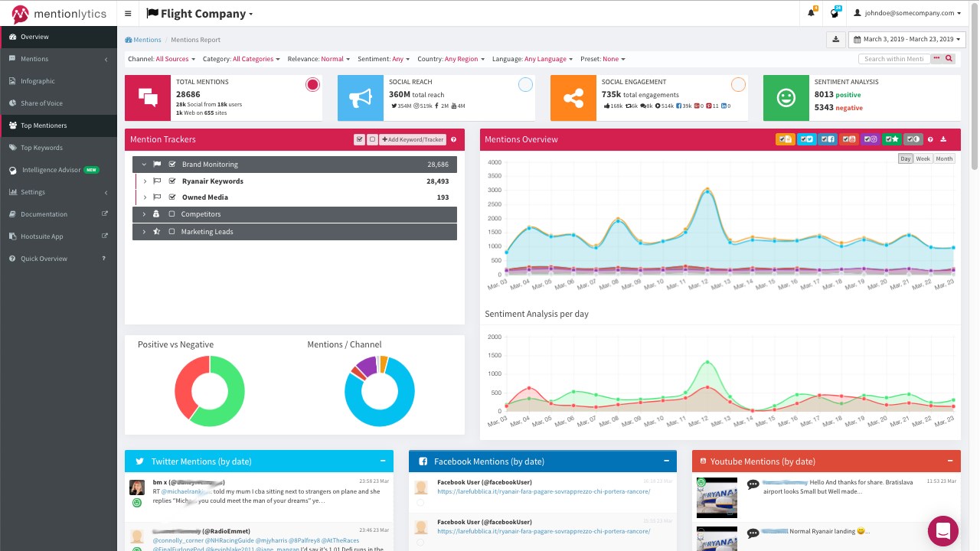
Task: Switch chart to Month view
Action: pos(944,158)
